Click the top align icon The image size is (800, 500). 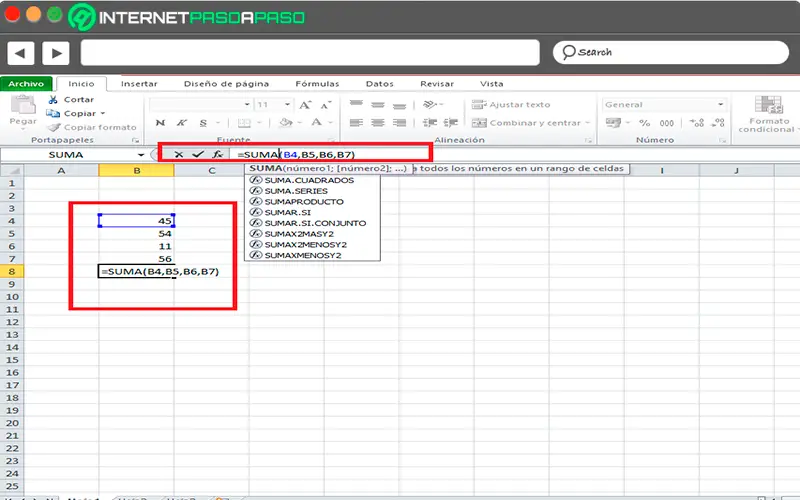(356, 104)
